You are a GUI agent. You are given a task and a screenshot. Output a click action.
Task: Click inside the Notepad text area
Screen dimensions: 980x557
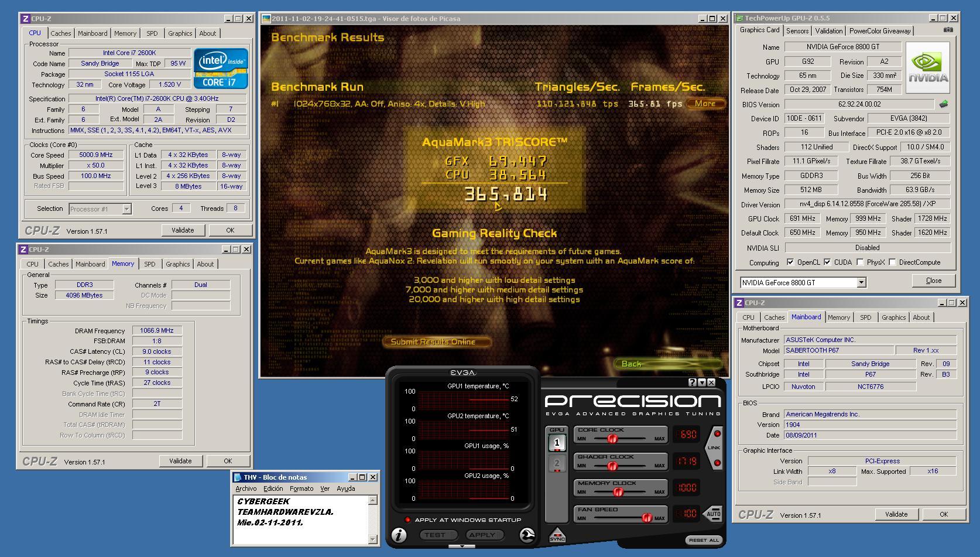tap(301, 520)
